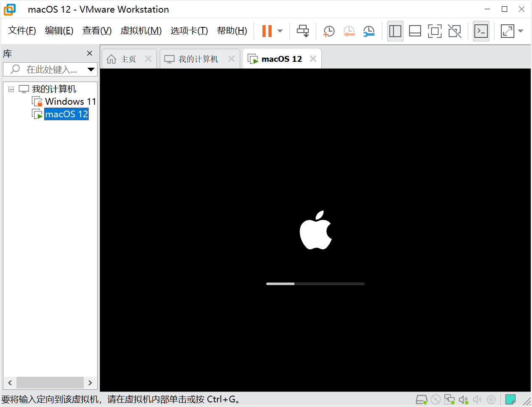
Task: Enter full screen mode
Action: coord(435,31)
